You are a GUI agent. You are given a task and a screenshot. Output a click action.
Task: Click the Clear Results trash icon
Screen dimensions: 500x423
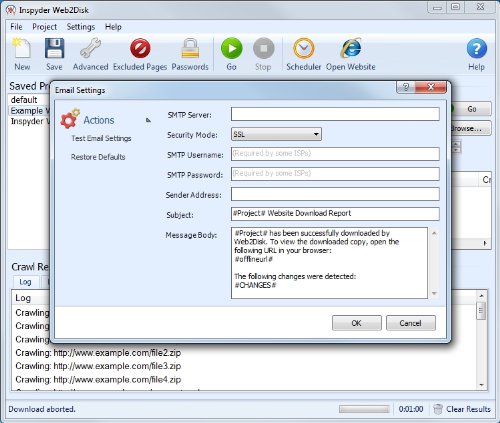point(438,409)
